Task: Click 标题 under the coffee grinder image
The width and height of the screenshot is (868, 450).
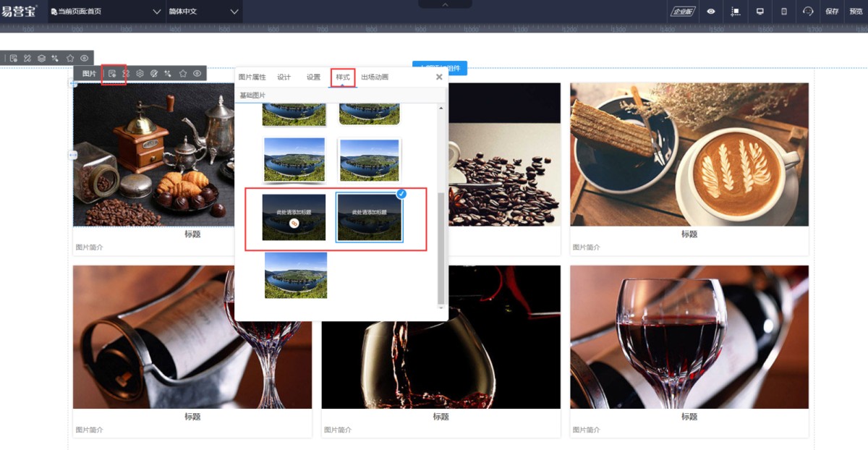Action: click(x=192, y=234)
